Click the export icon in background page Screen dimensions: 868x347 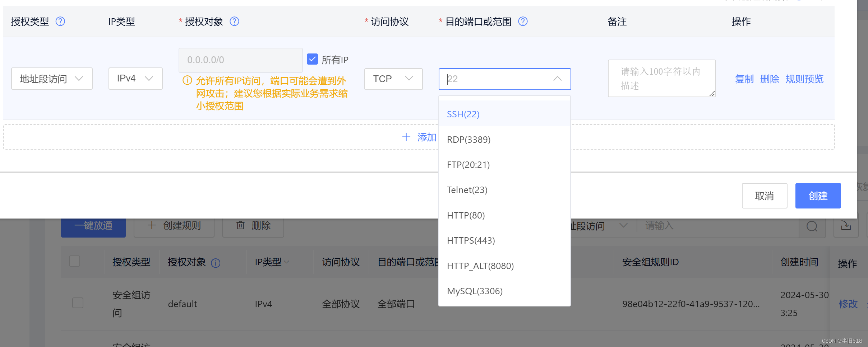pos(846,226)
